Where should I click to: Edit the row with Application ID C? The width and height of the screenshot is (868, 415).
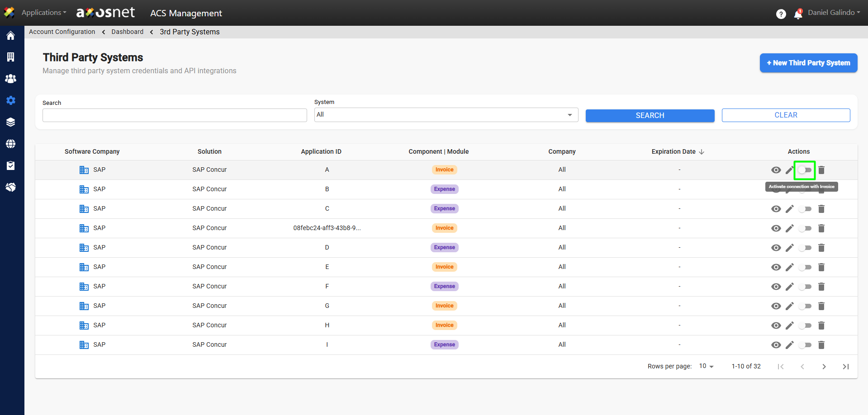point(789,209)
